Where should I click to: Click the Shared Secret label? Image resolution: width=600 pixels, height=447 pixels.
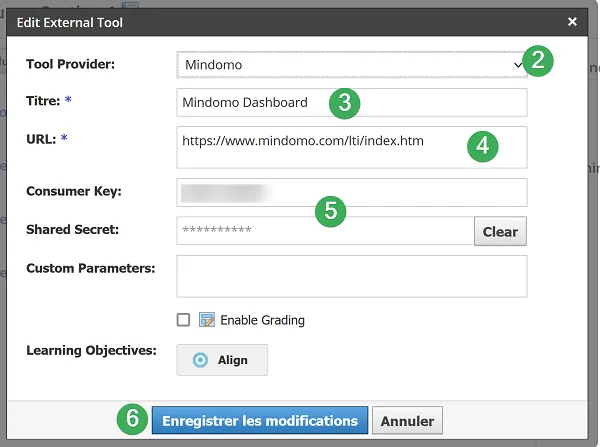(72, 229)
